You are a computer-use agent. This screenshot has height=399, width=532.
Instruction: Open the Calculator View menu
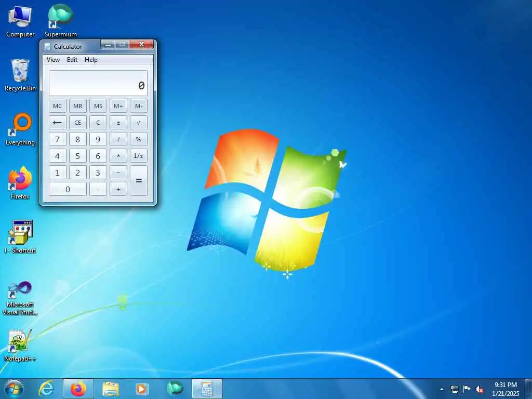pos(54,60)
